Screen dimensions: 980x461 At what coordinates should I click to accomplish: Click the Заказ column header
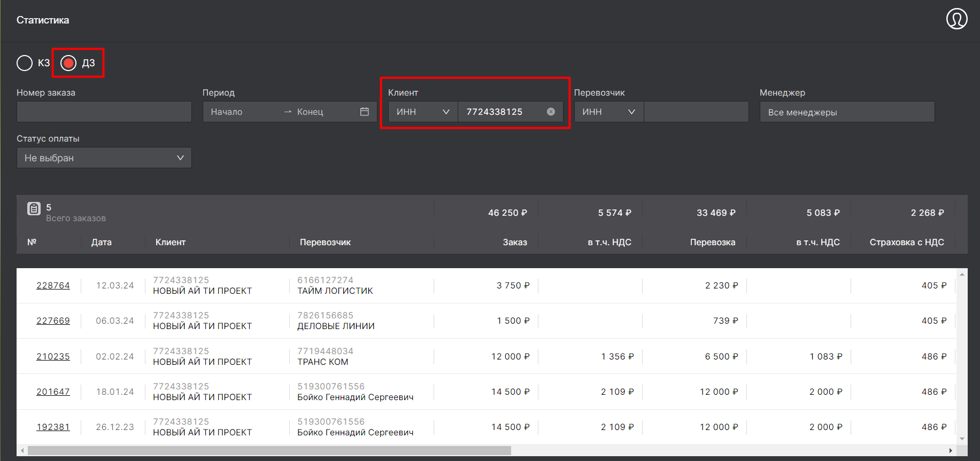tap(515, 242)
